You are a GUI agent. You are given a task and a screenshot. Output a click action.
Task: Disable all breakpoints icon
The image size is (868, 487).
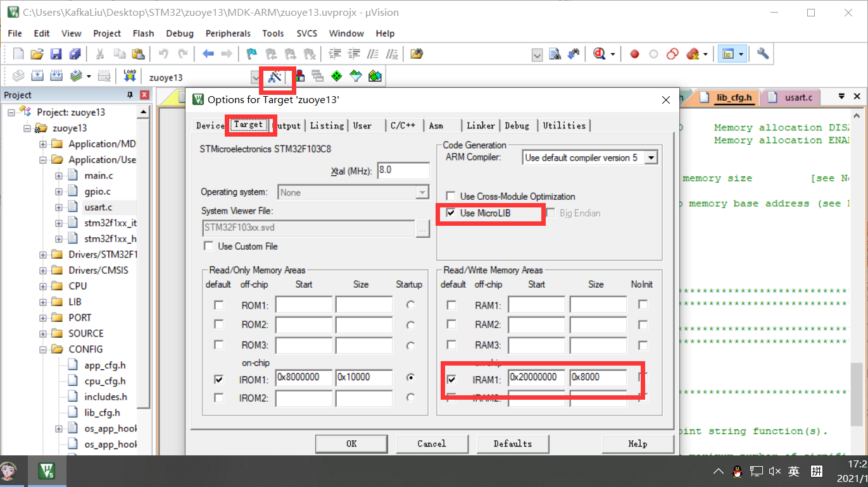pos(673,54)
